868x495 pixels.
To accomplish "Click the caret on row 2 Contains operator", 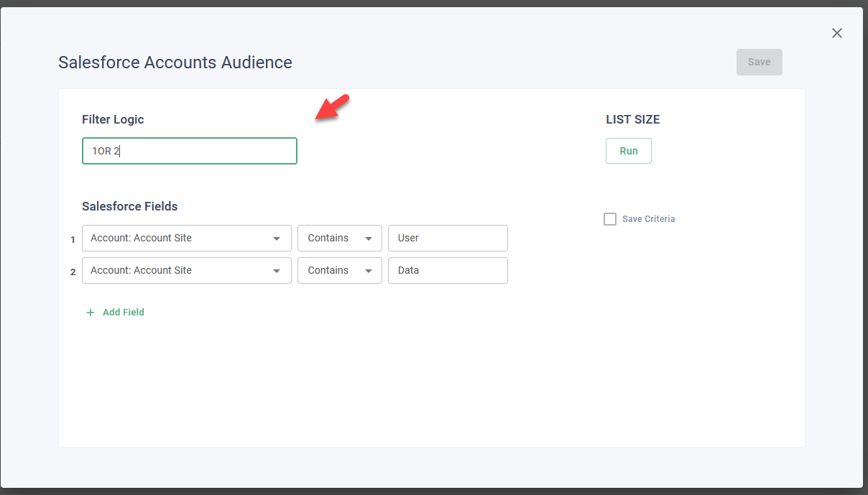I will (369, 271).
